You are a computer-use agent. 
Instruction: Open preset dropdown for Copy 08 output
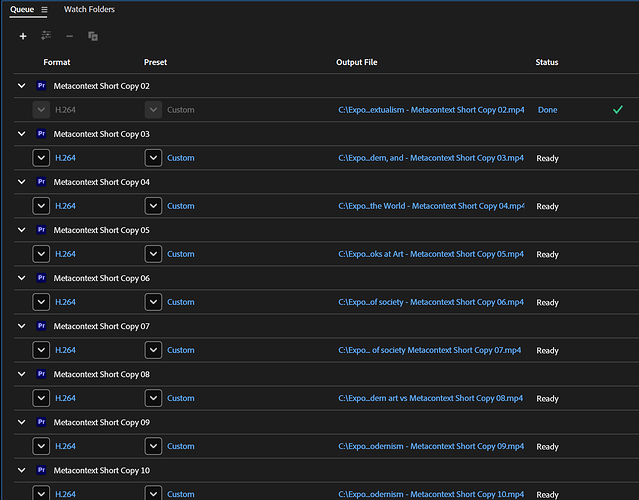[153, 398]
